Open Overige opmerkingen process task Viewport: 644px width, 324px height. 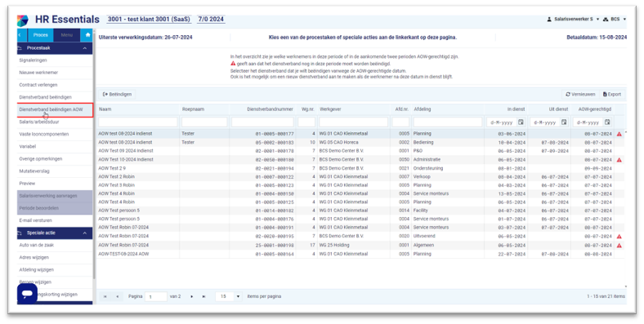(55, 158)
